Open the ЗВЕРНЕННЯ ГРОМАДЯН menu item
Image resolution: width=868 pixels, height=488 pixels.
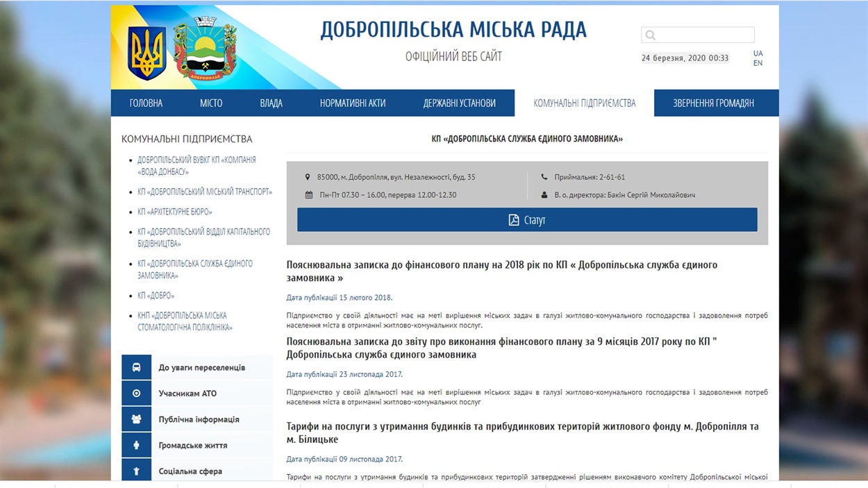[x=713, y=103]
